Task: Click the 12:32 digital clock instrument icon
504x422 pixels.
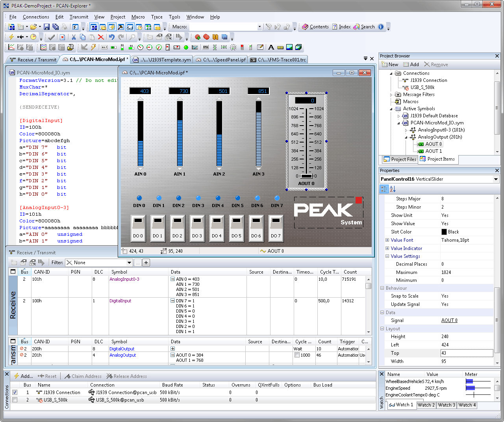Action: coord(280,47)
